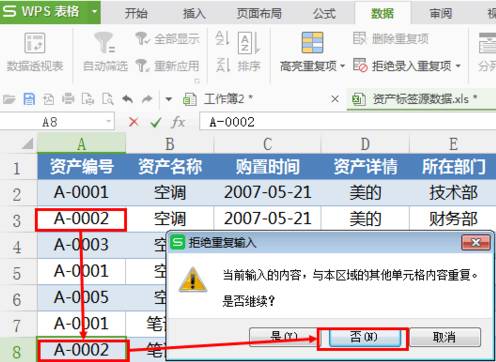The width and height of the screenshot is (496, 362).
Task: Click cell A3 containing A-0002
Action: (81, 219)
